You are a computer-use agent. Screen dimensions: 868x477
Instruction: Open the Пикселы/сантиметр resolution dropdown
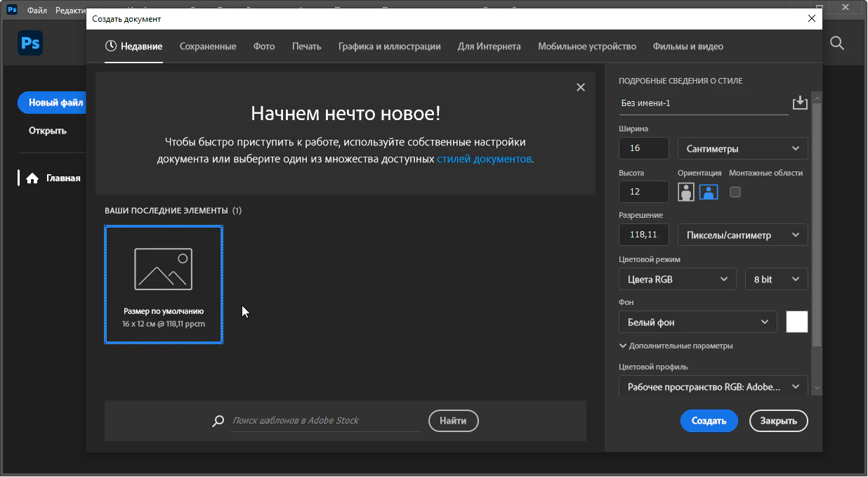(742, 235)
